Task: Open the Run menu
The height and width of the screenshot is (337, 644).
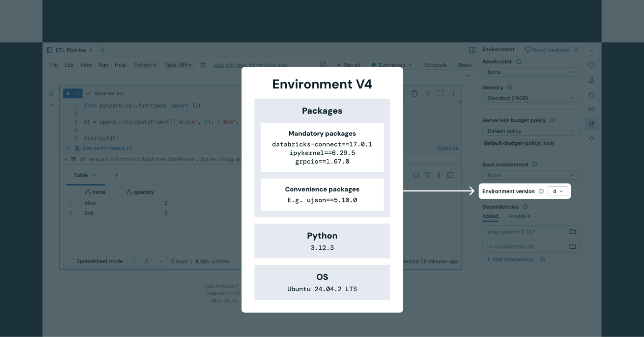Action: pos(103,65)
